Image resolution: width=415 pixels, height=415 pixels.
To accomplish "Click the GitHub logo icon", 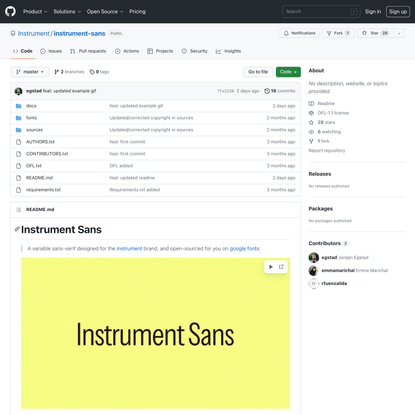I will [x=10, y=11].
